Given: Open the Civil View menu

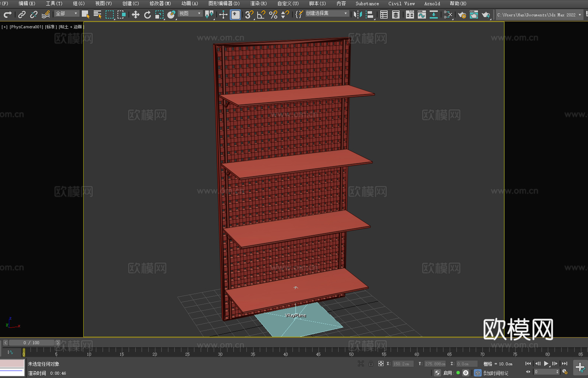Looking at the screenshot, I should (x=401, y=3).
